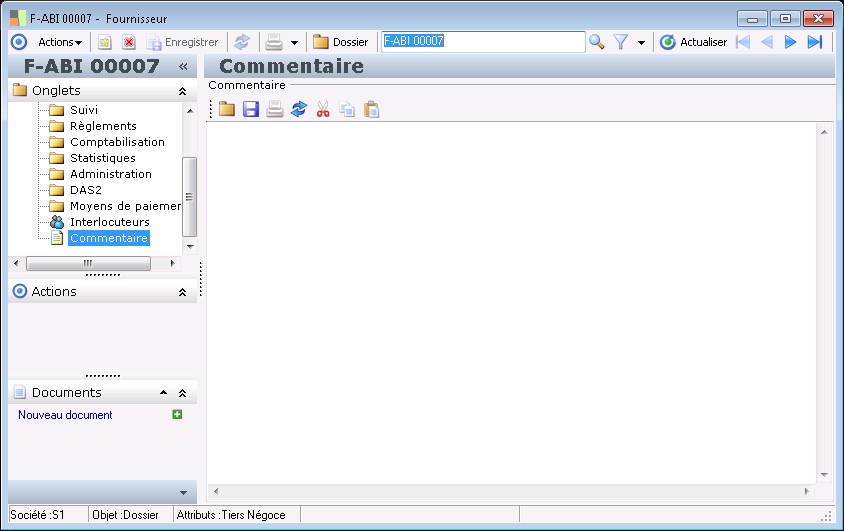Click the Documents section page icon

[20, 392]
